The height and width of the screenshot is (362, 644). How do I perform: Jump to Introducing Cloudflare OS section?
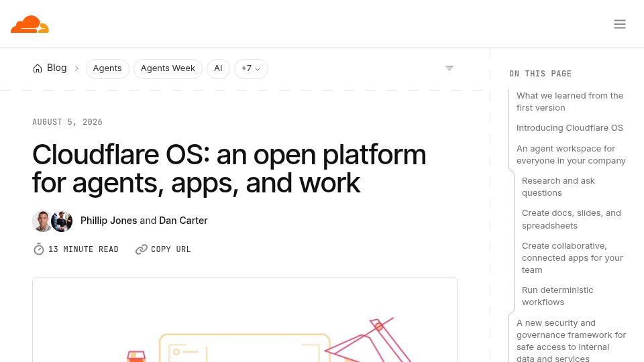570,127
